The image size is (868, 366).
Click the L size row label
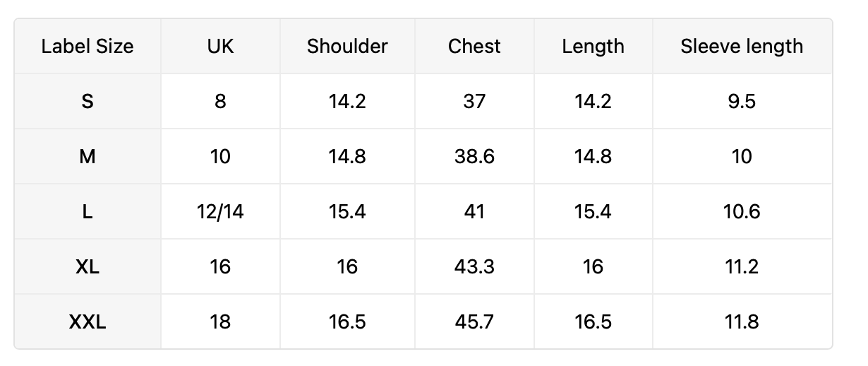point(88,212)
